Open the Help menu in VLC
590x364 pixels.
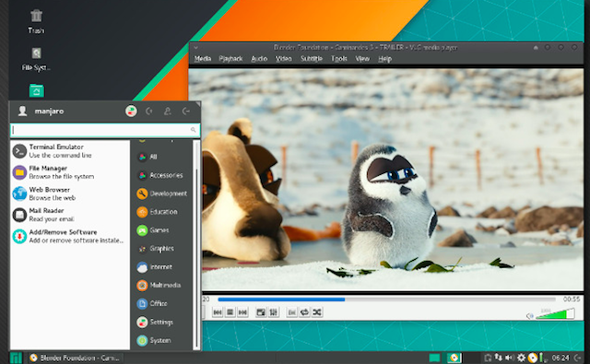coord(385,59)
